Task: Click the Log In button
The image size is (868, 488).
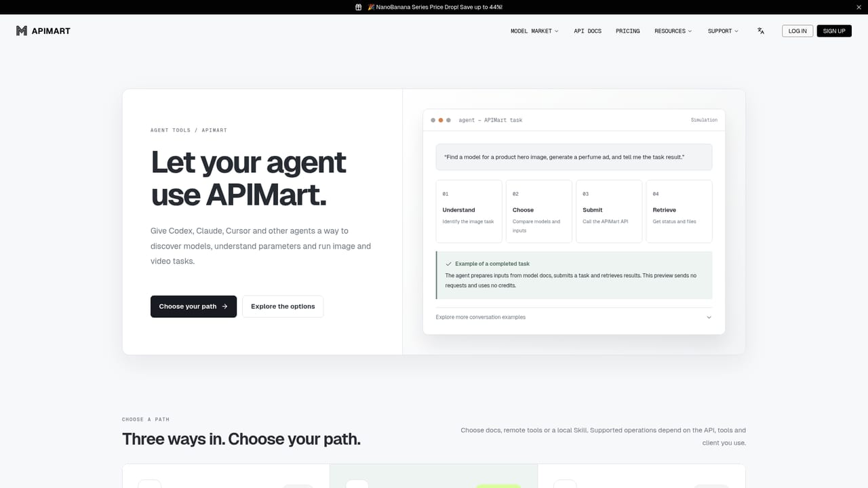Action: [x=797, y=31]
